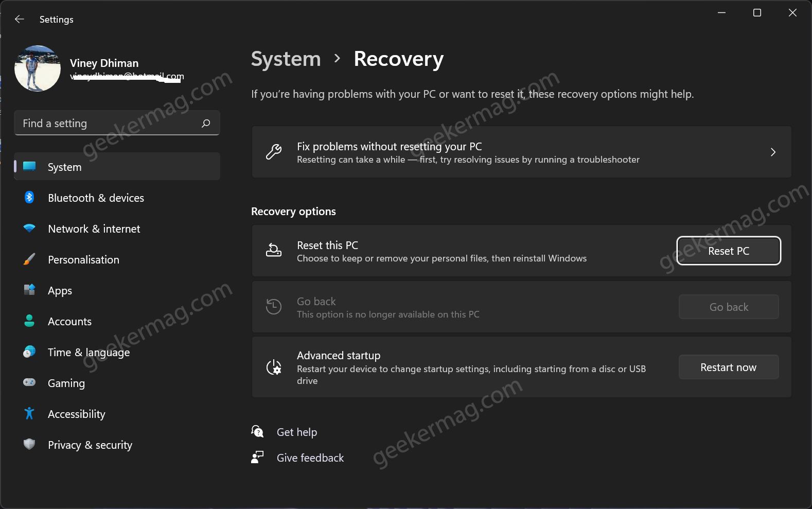Click the back arrow in the Settings header
812x509 pixels.
(20, 19)
